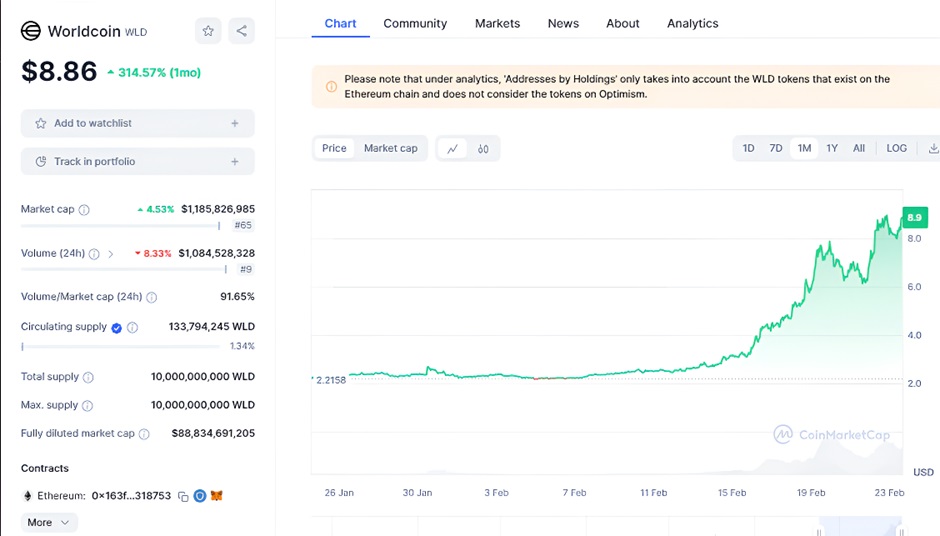Click the info icon beside Market cap
Image resolution: width=940 pixels, height=536 pixels.
(84, 210)
